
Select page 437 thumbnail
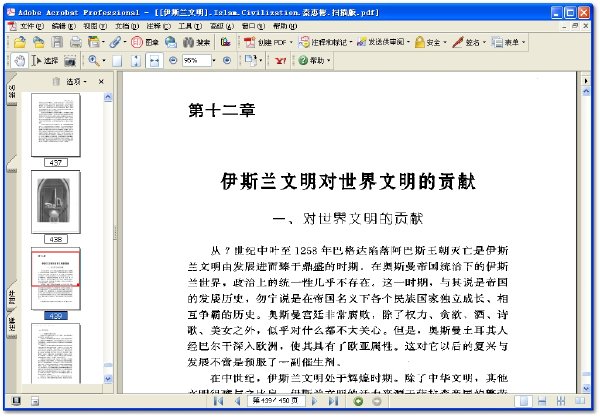pyautogui.click(x=56, y=125)
